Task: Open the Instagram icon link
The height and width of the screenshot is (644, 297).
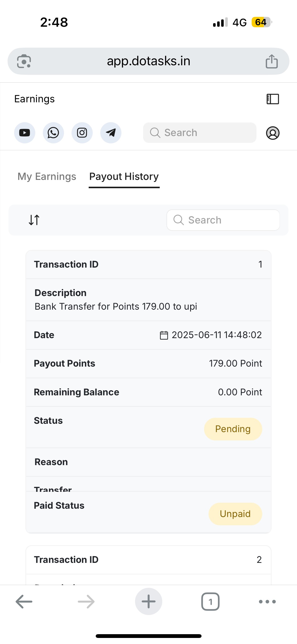Action: click(82, 133)
